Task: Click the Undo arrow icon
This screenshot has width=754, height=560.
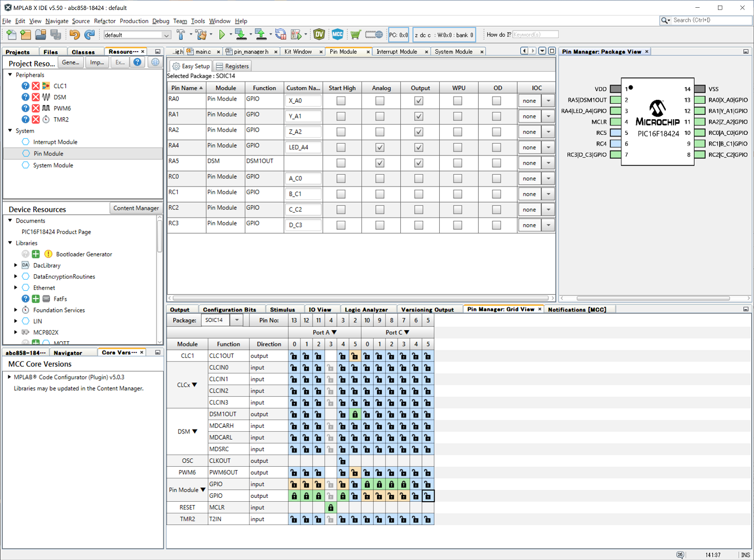Action: click(x=74, y=34)
